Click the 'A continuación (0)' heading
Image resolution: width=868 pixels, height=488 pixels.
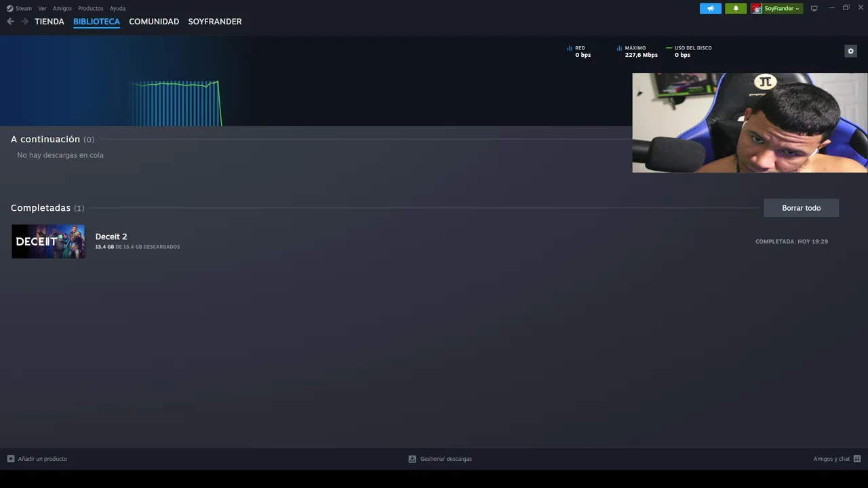[52, 139]
